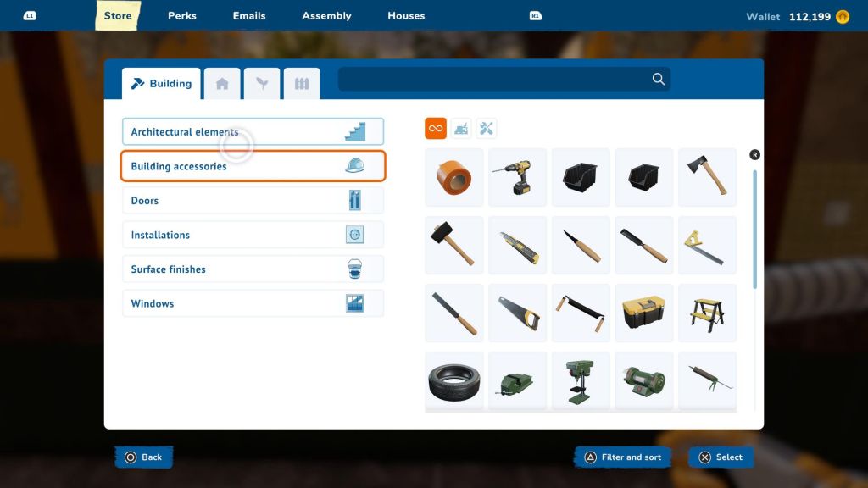
Task: Pick the orange tape roll item
Action: tap(453, 177)
